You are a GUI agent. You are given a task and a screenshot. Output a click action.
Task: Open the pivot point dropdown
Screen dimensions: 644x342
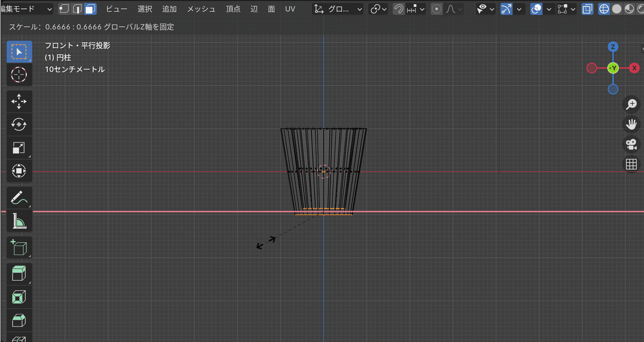pos(379,9)
